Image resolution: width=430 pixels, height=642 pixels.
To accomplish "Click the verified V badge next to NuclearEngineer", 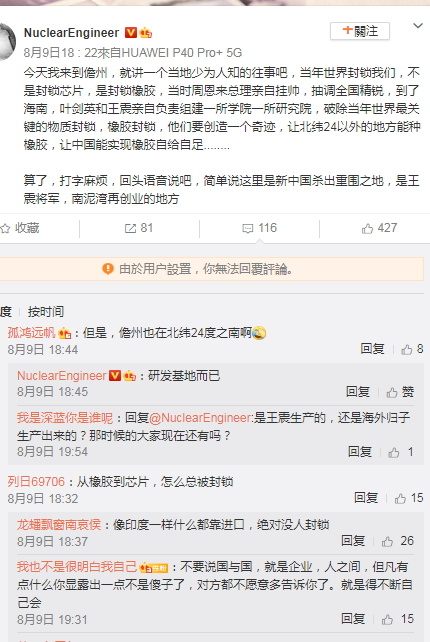I will pos(131,32).
